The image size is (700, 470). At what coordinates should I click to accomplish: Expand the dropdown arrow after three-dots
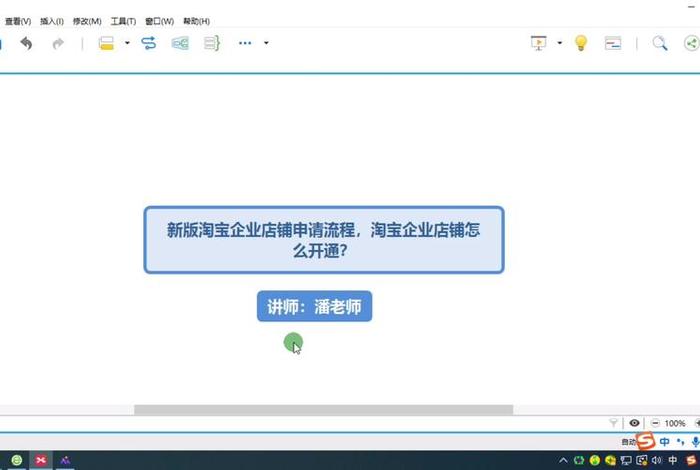266,43
